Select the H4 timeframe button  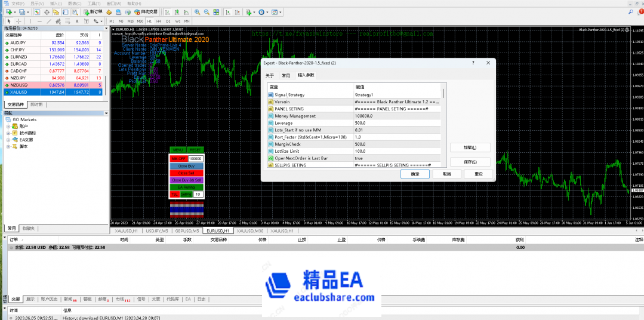158,21
